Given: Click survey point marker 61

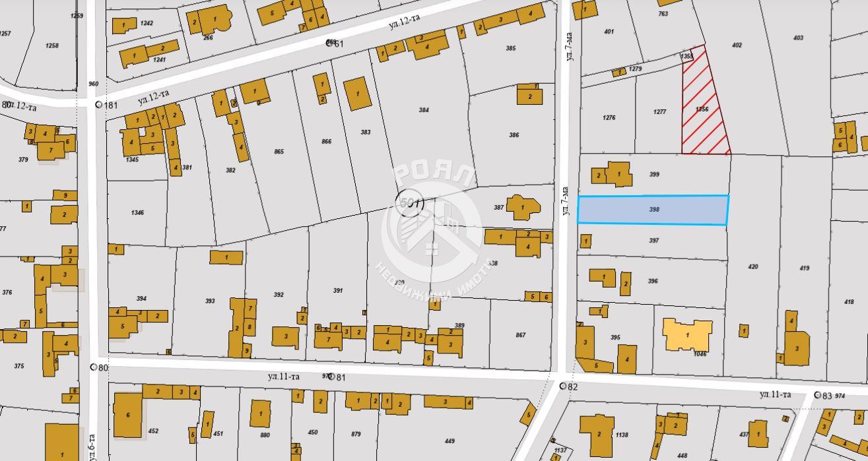Looking at the screenshot, I should point(329,43).
